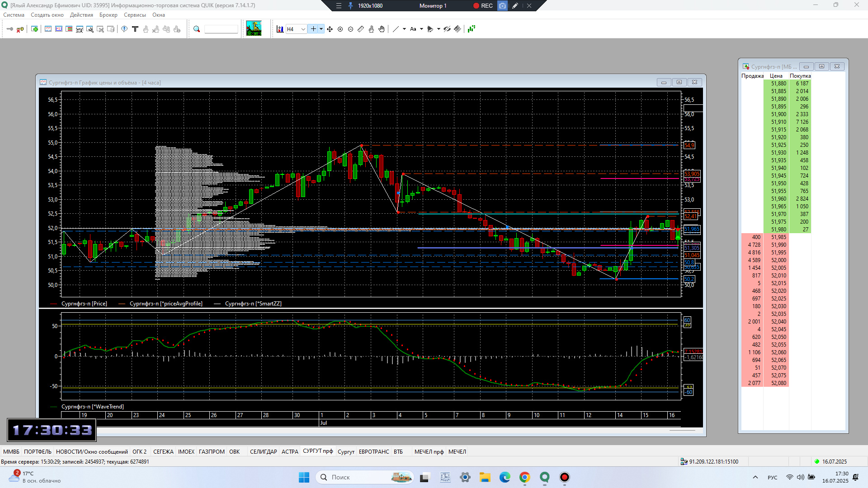Toggle the crosshair cursor mode button
Viewport: 868px width, 488px height.
click(313, 29)
